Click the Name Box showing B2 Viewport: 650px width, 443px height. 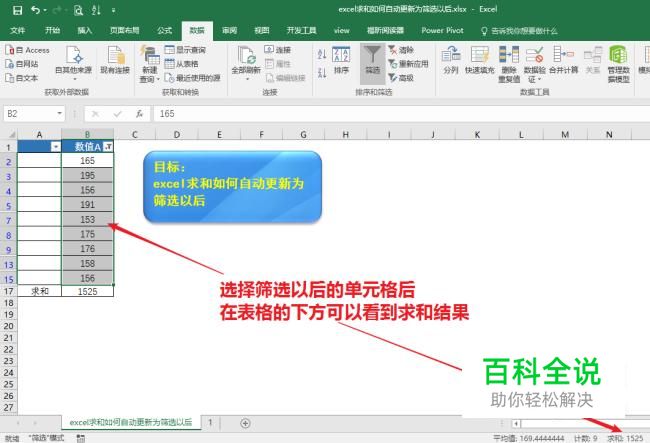[x=29, y=114]
